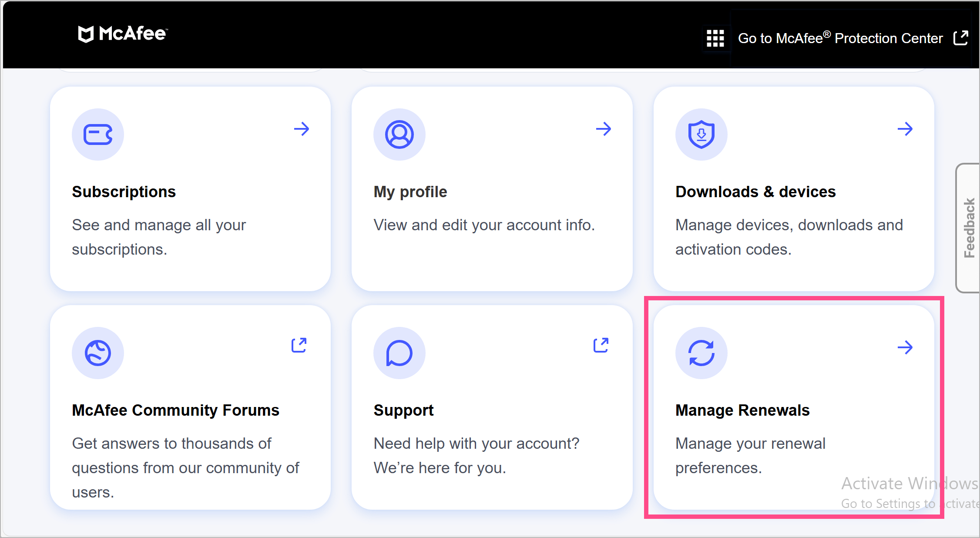
Task: Select the Manage Renewals title
Action: [742, 410]
